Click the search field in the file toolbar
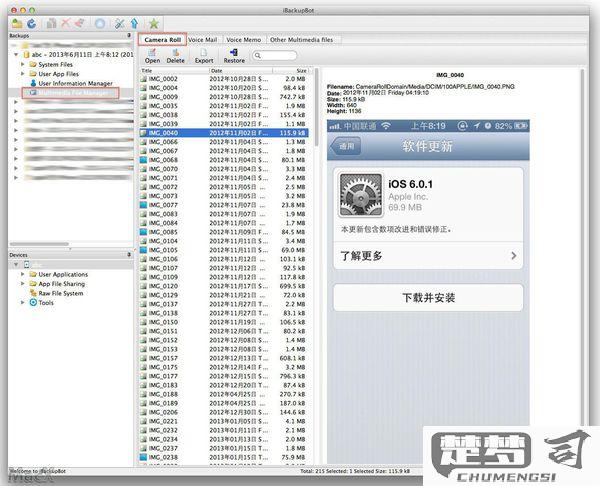Viewport: 600px width, 486px height. point(274,55)
